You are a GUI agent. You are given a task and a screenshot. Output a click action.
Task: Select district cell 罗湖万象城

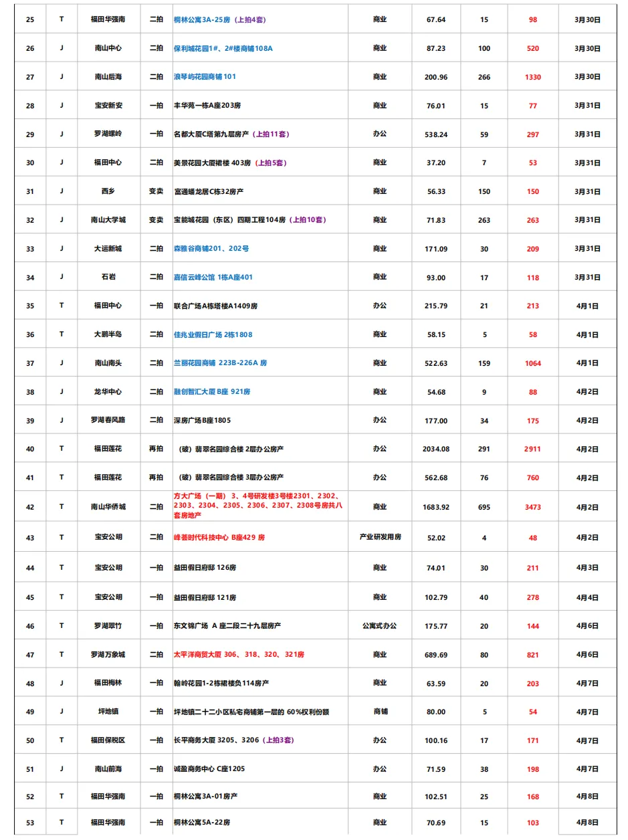pyautogui.click(x=108, y=655)
